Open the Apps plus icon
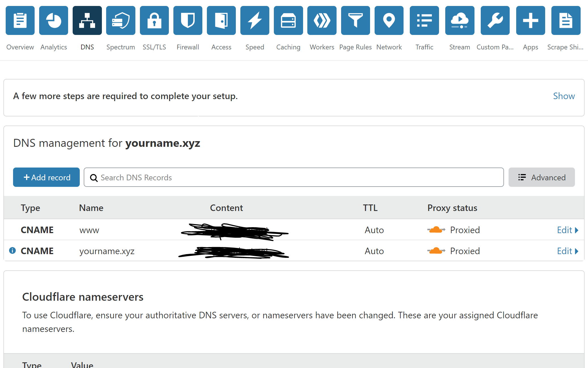Viewport: 588px width, 368px height. (531, 20)
